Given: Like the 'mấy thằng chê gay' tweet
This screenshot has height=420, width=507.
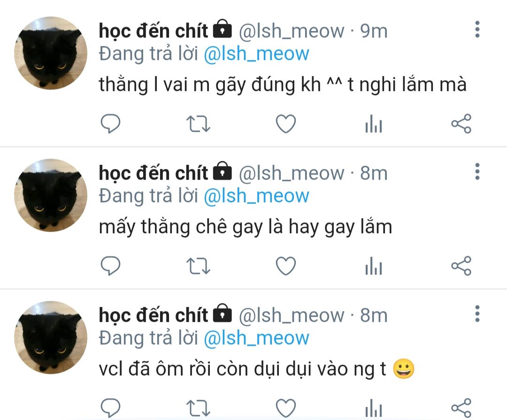Looking at the screenshot, I should tap(286, 266).
